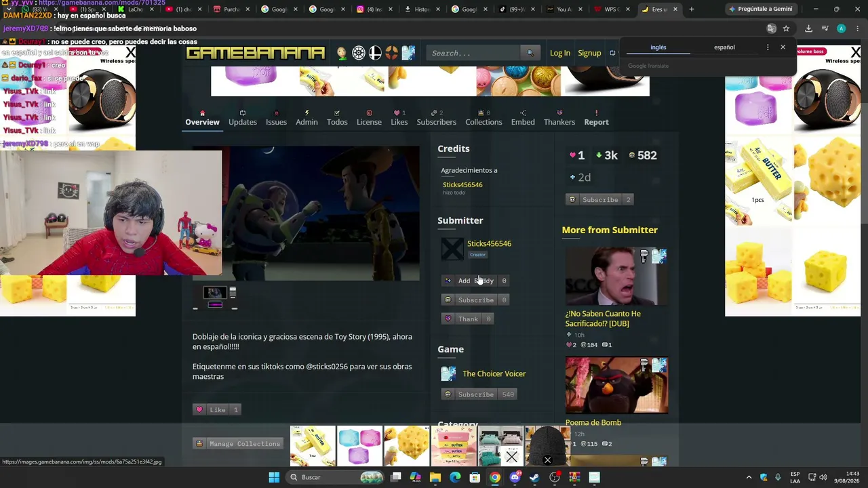
Task: Click the site search magnifier button
Action: click(530, 53)
